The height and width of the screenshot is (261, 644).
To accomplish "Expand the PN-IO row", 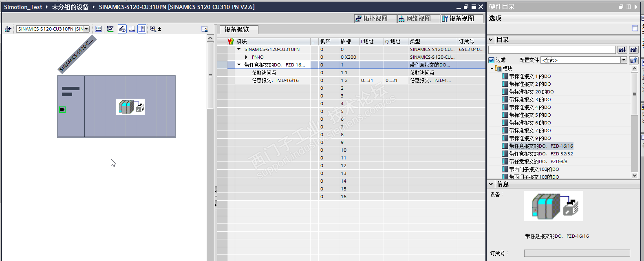I will tap(246, 57).
